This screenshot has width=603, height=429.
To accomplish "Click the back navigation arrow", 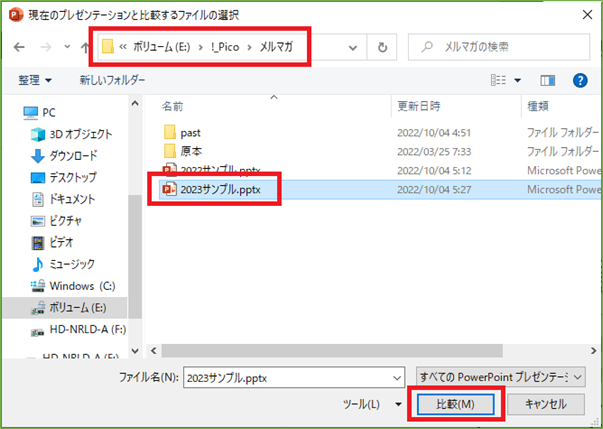I will click(17, 47).
